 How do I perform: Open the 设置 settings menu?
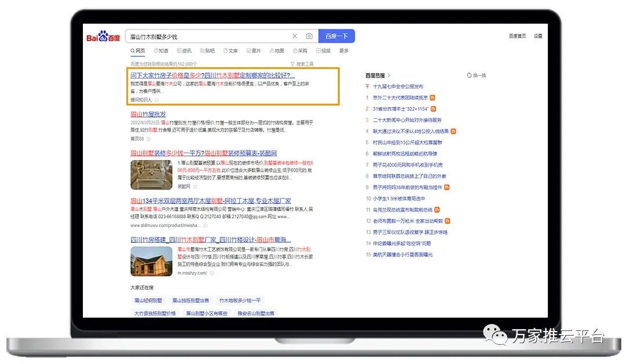tap(538, 36)
